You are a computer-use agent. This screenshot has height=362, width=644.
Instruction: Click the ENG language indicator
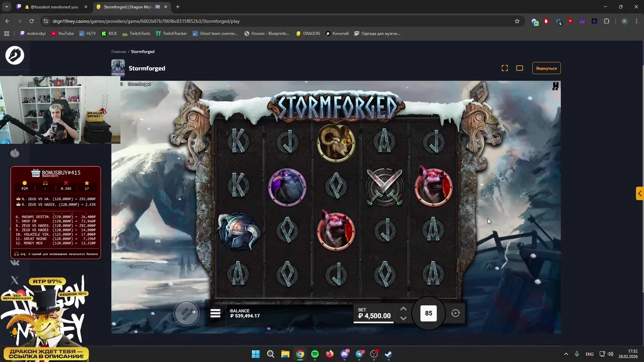pos(589,354)
